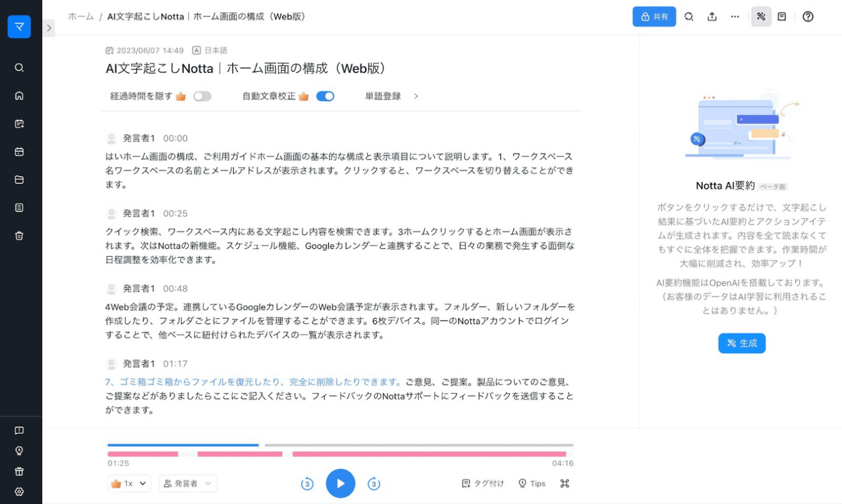Open the 発言者 speaker filter dropdown
The image size is (842, 504).
point(188,483)
